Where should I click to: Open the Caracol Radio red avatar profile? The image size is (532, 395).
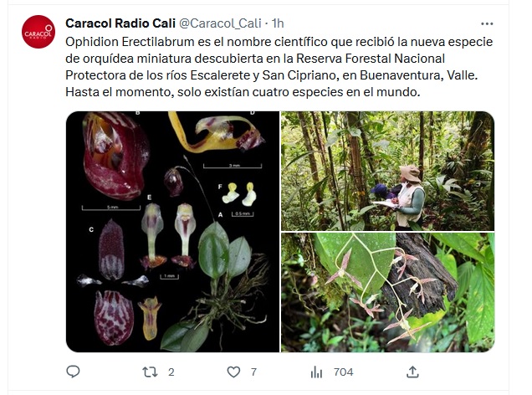tap(38, 32)
